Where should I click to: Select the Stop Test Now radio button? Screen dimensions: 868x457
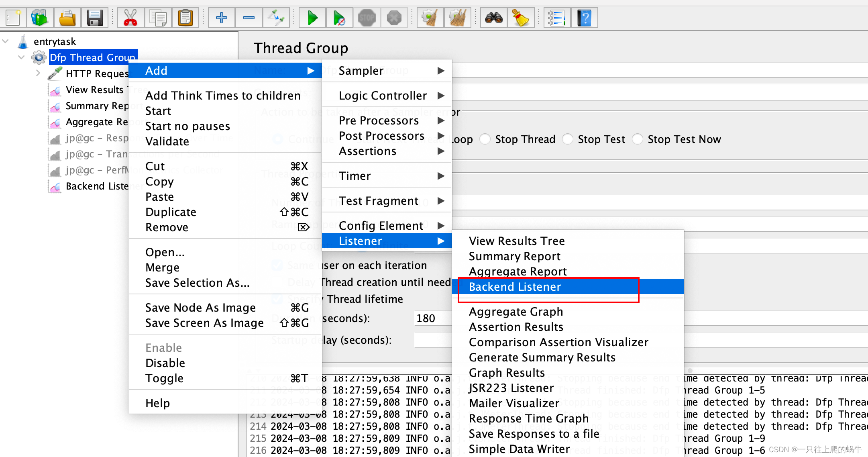(x=638, y=139)
